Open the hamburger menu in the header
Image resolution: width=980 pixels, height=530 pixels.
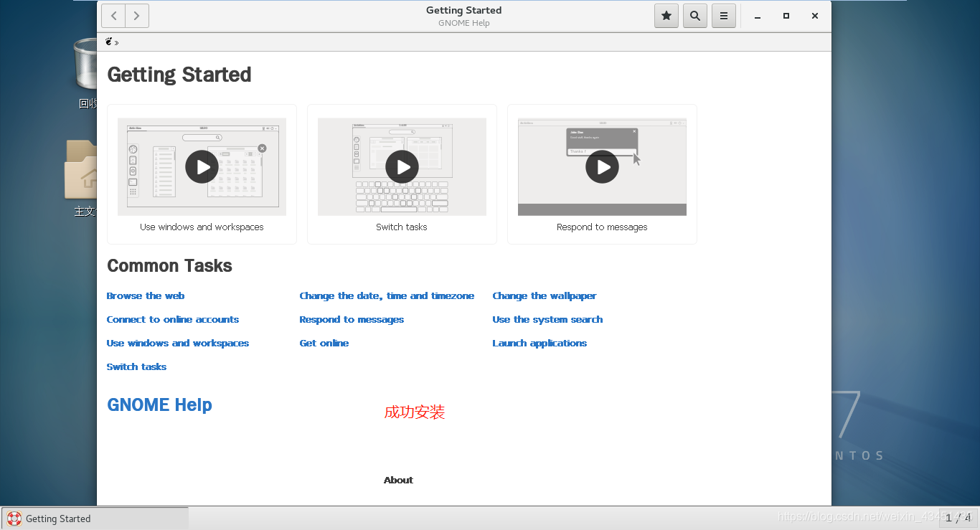coord(724,16)
